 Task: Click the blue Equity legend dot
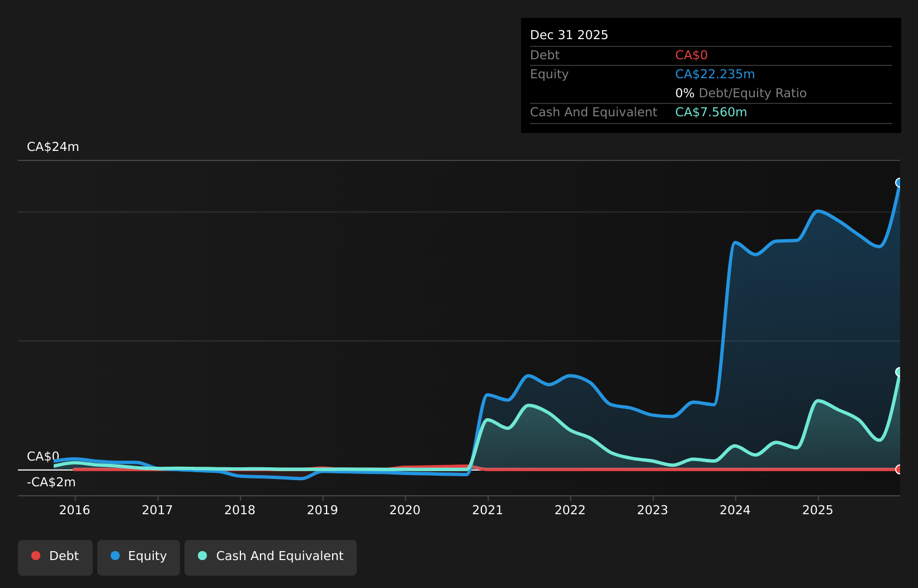tap(115, 556)
